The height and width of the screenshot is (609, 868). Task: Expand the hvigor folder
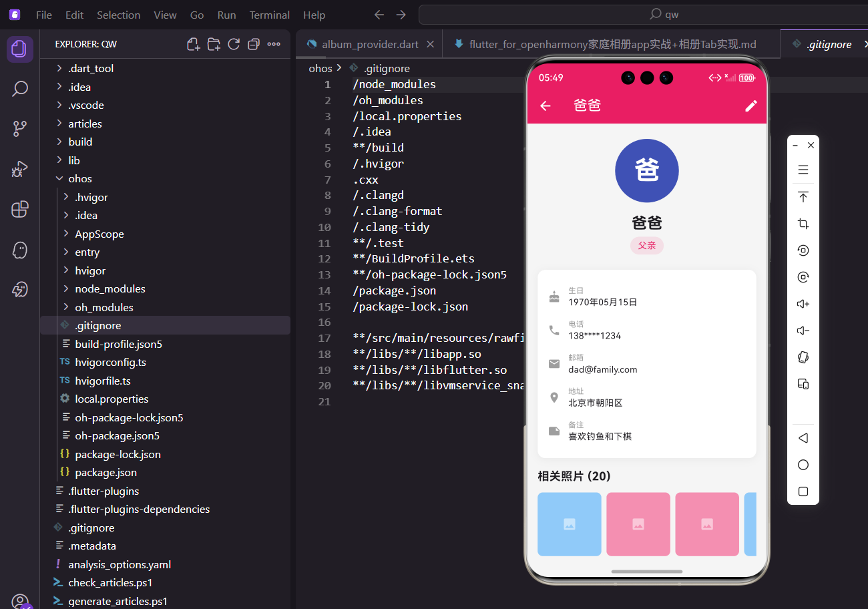click(165, 270)
